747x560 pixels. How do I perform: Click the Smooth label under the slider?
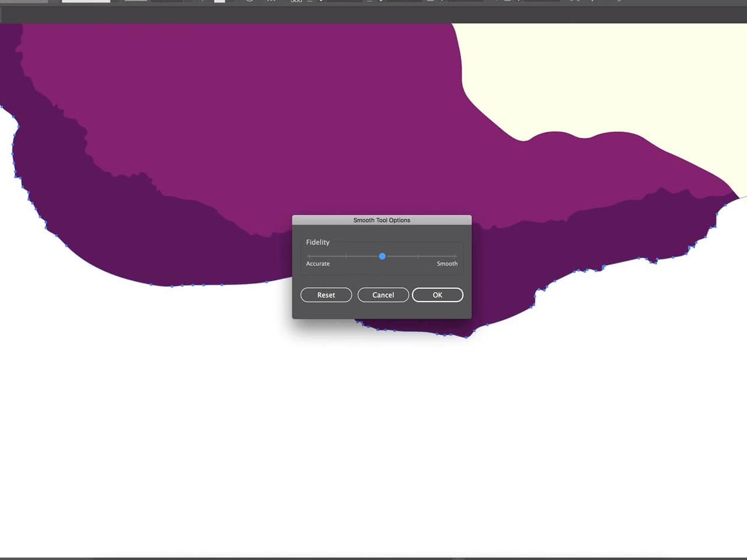point(447,264)
